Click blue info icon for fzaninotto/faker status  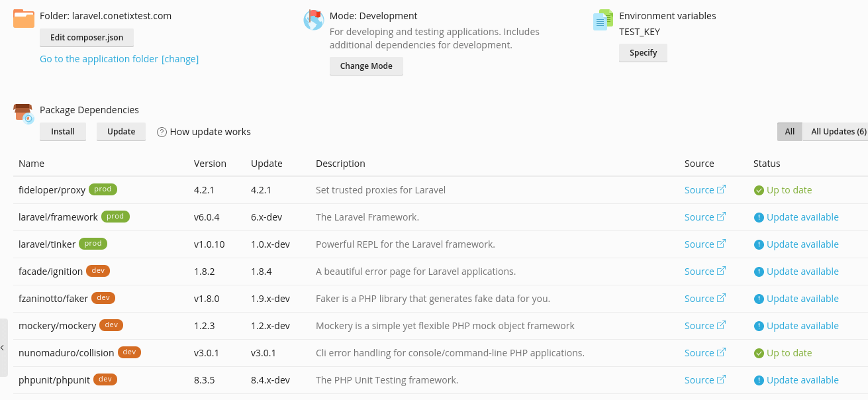(759, 299)
